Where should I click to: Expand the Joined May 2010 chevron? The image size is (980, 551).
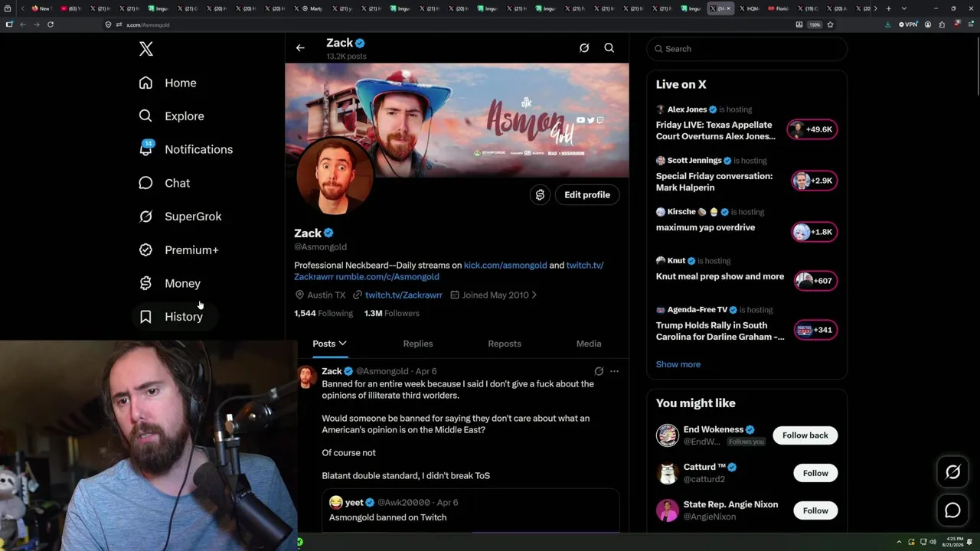pos(534,295)
